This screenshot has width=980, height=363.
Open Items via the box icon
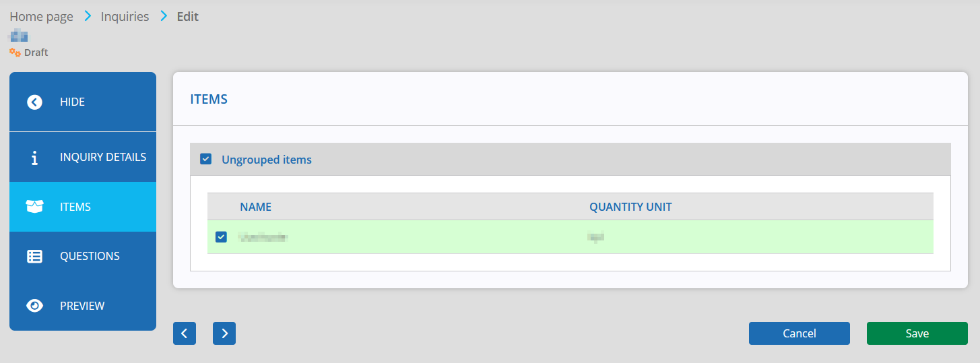tap(34, 207)
